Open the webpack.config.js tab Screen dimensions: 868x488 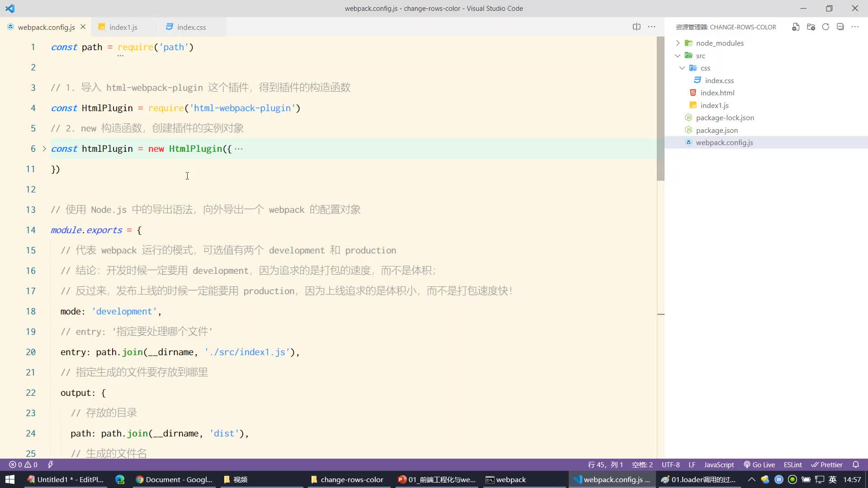[47, 27]
